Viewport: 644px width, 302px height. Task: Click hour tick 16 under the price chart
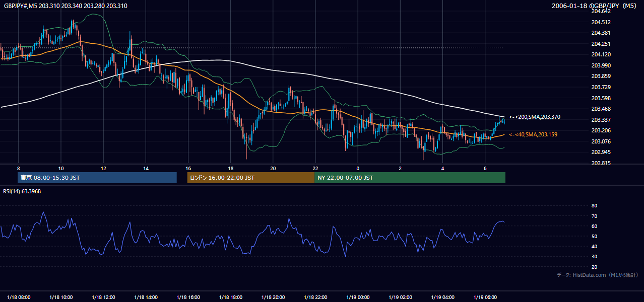pyautogui.click(x=188, y=168)
